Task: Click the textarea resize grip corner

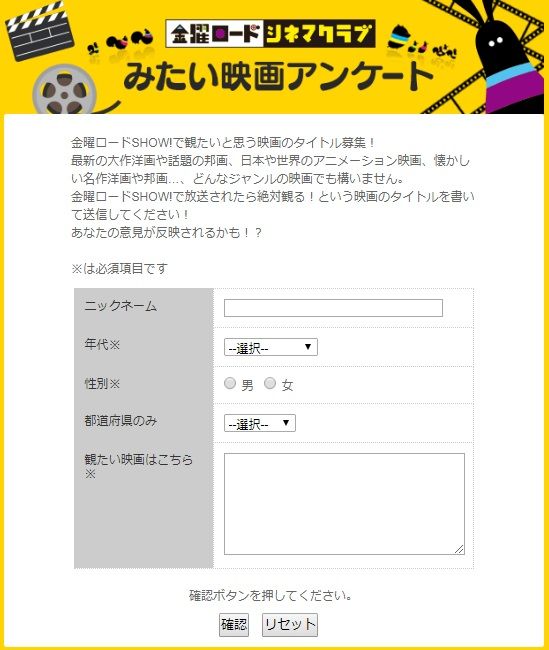Action: pyautogui.click(x=459, y=549)
